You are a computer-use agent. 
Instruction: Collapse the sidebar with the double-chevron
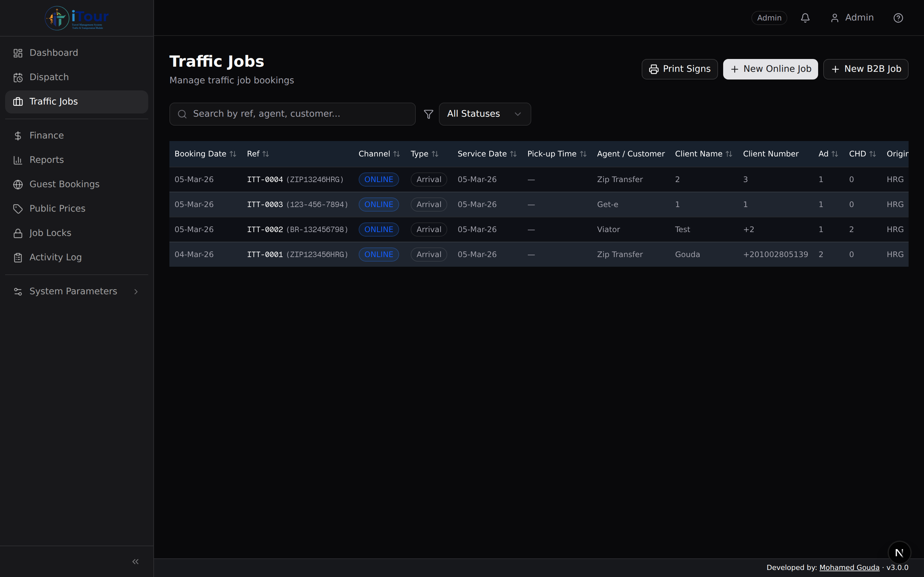click(x=135, y=561)
